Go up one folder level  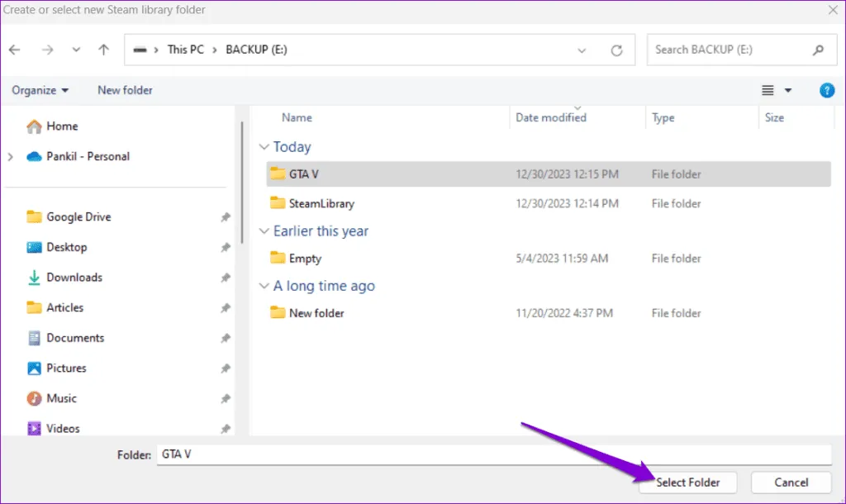(103, 50)
